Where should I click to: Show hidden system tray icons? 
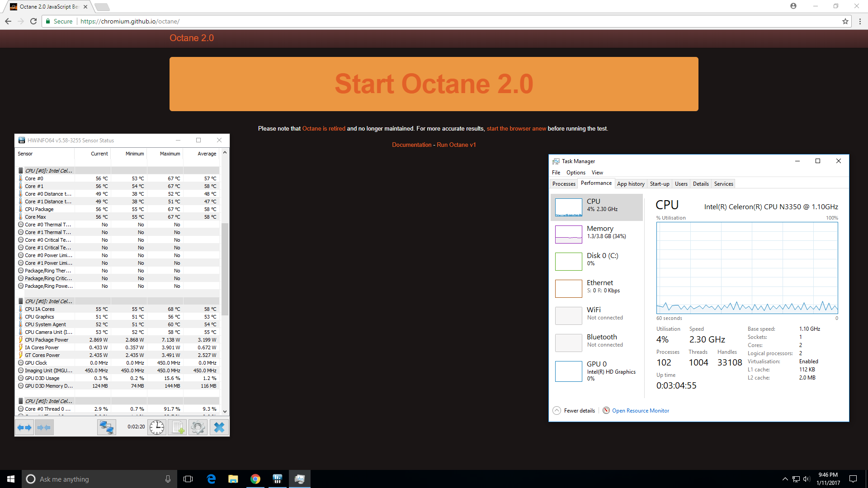785,479
